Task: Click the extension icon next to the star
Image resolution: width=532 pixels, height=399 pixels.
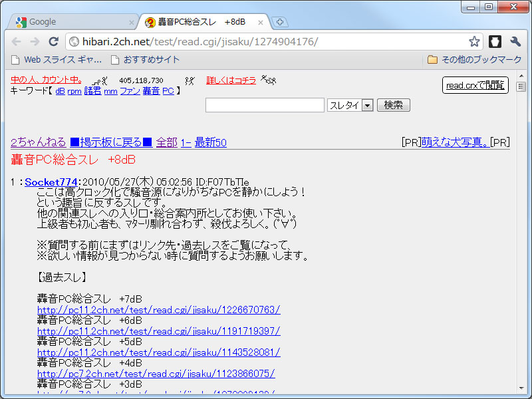Action: pos(495,41)
